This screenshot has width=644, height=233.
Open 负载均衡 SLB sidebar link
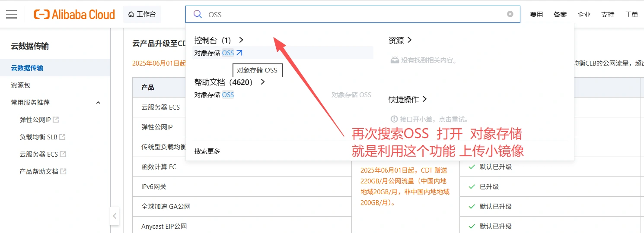click(x=38, y=137)
